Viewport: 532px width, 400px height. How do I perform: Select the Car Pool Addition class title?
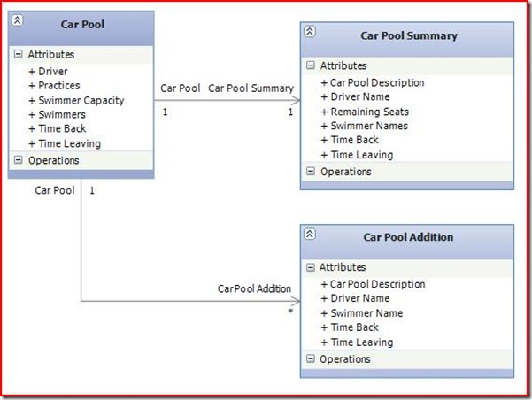(x=408, y=237)
